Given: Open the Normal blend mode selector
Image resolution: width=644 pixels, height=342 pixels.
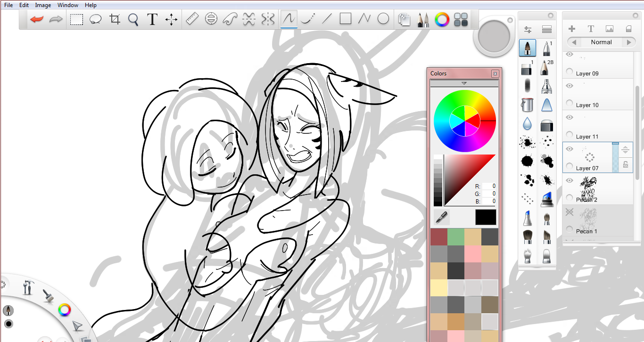Looking at the screenshot, I should tap(601, 42).
